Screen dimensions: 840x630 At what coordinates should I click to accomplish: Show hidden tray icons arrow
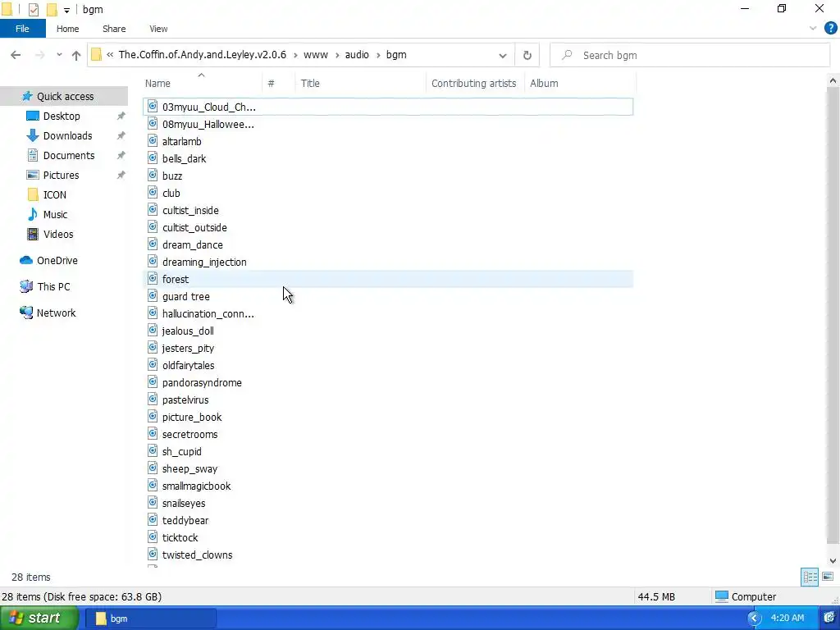coord(755,619)
